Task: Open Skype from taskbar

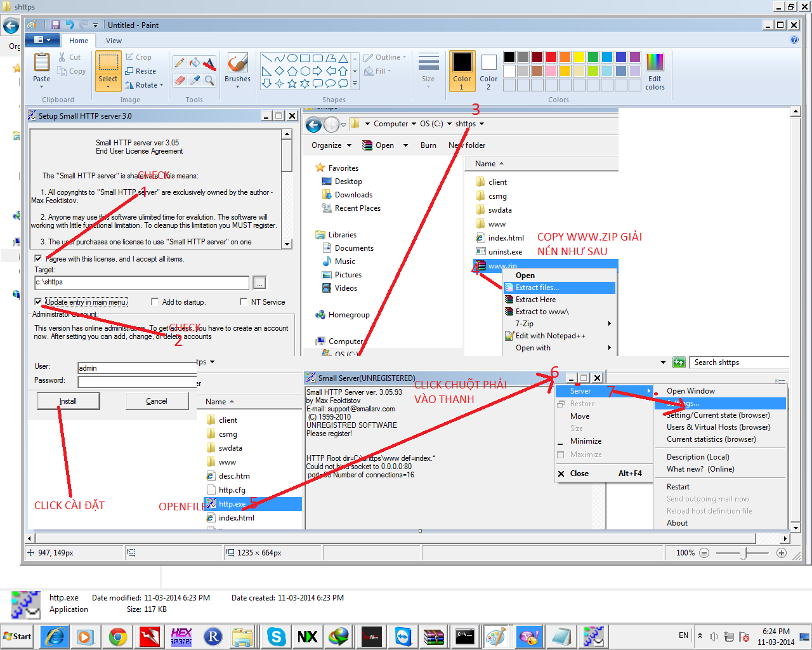Action: point(276,637)
